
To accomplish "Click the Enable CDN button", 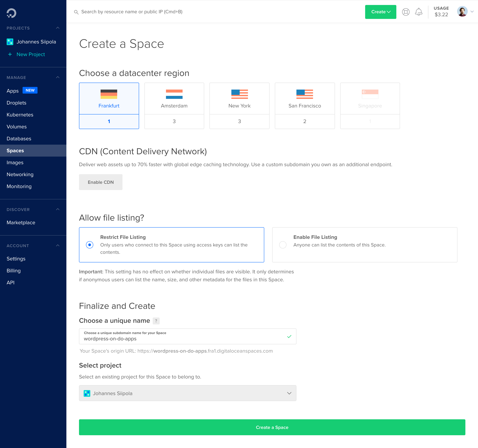I will click(x=101, y=182).
